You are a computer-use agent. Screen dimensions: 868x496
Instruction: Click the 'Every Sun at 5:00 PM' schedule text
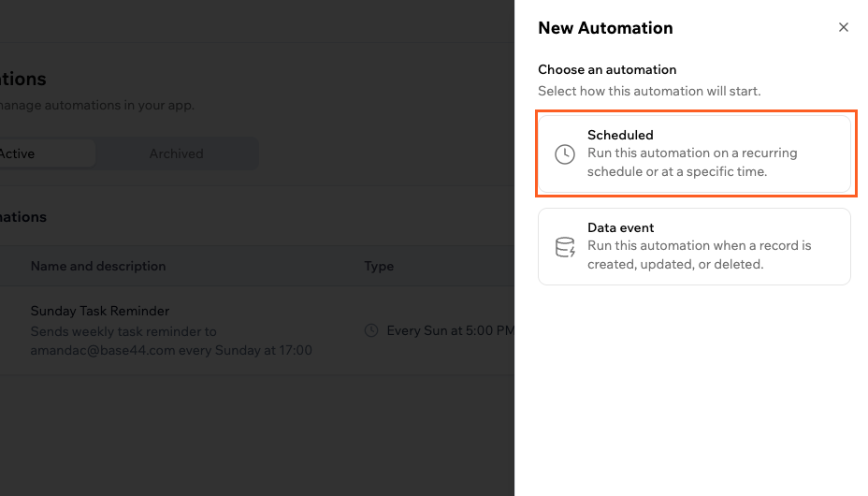450,330
